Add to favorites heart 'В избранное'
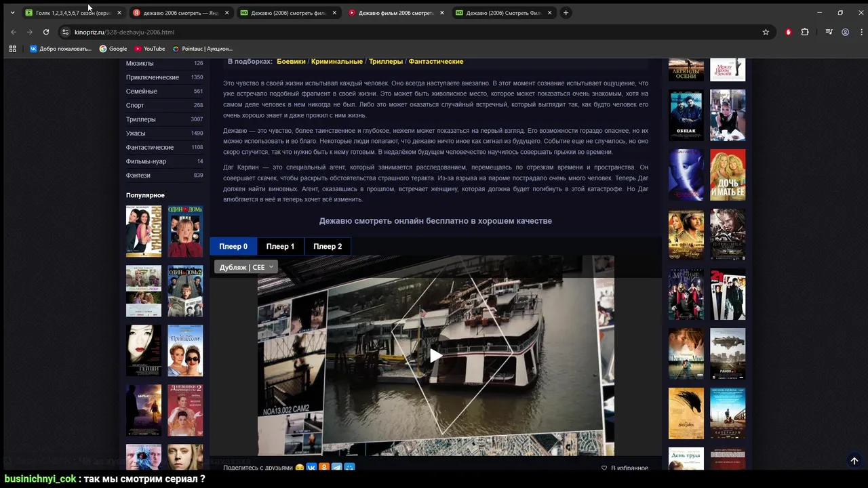868x488 pixels. coord(625,468)
